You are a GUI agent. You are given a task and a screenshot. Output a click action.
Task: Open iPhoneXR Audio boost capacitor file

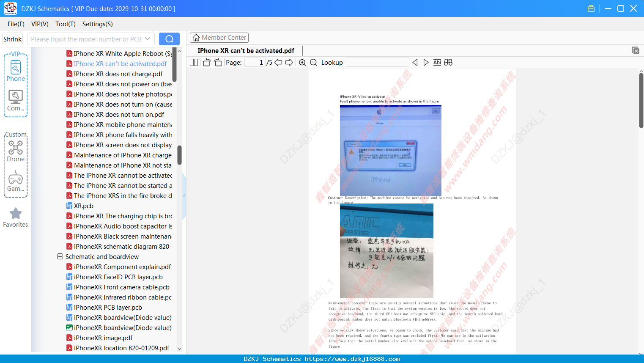[119, 226]
